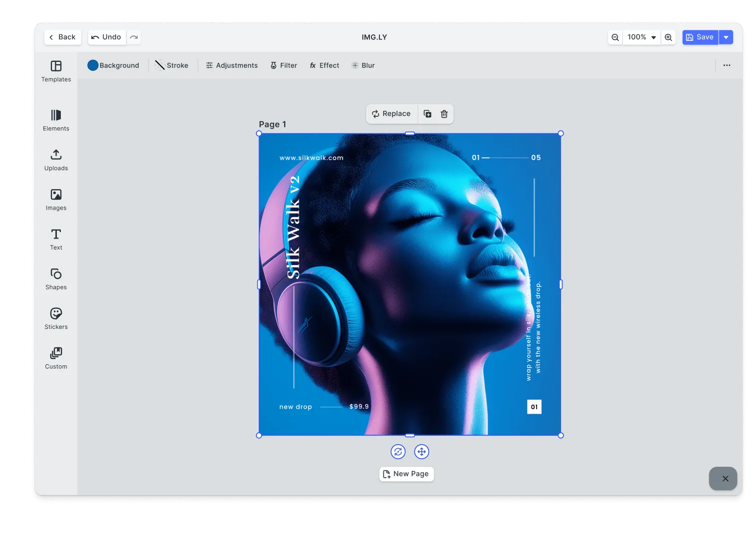Open the Templates panel
This screenshot has width=756, height=535.
click(56, 71)
